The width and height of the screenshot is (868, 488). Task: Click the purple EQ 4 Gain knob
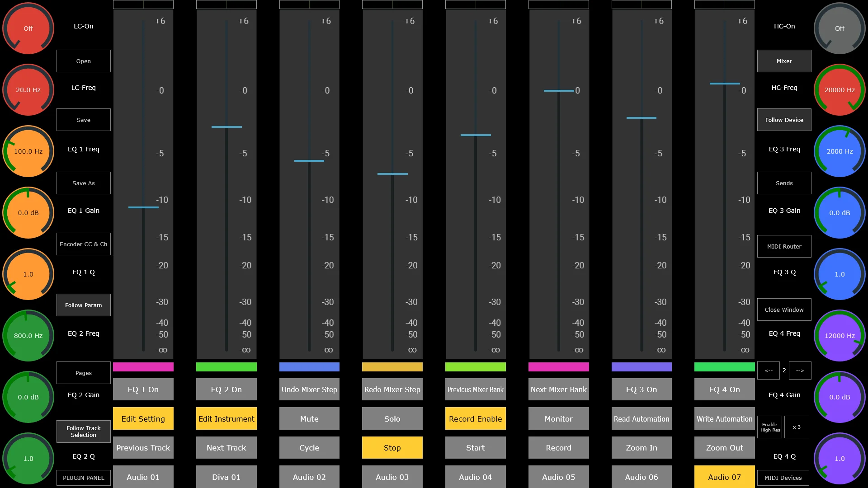(x=840, y=397)
